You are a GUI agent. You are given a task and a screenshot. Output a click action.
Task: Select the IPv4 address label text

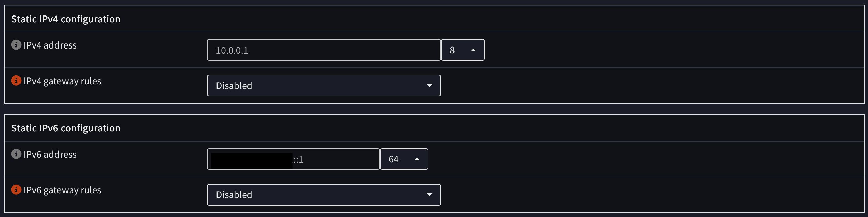point(50,45)
